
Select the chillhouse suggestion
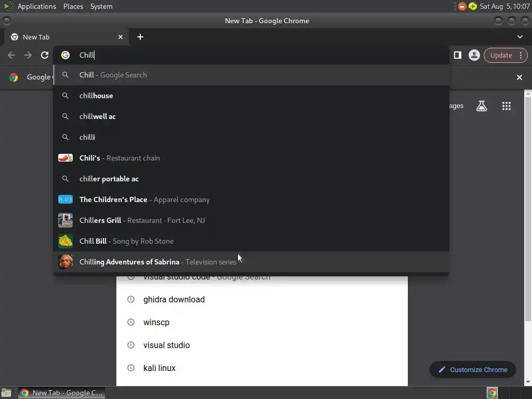(x=251, y=96)
